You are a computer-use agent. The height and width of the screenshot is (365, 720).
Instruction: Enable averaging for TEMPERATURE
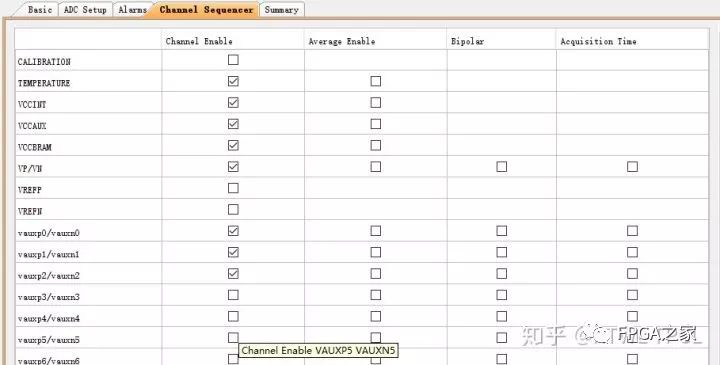tap(376, 81)
